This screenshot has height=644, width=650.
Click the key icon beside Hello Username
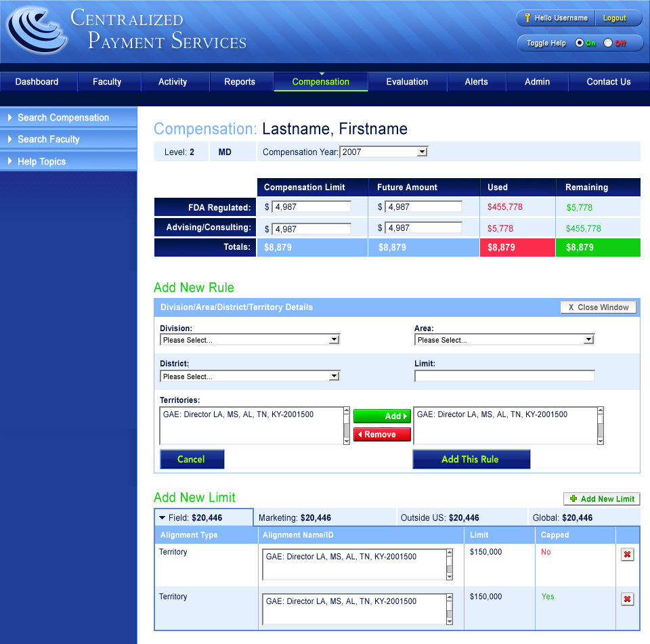point(526,18)
